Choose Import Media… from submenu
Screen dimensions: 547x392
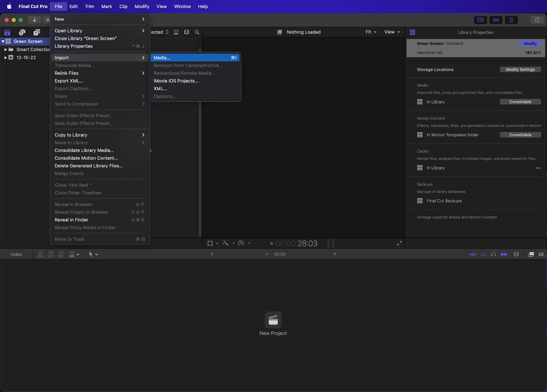click(195, 58)
